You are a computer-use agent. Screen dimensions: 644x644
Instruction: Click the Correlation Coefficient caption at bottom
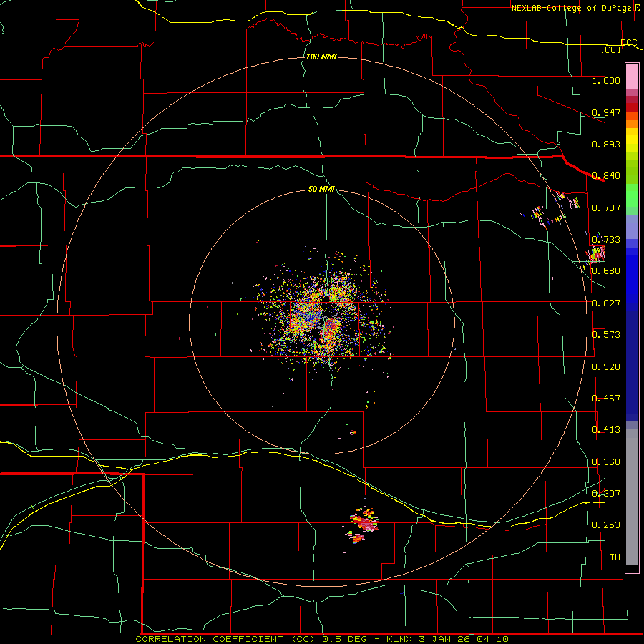pyautogui.click(x=322, y=639)
